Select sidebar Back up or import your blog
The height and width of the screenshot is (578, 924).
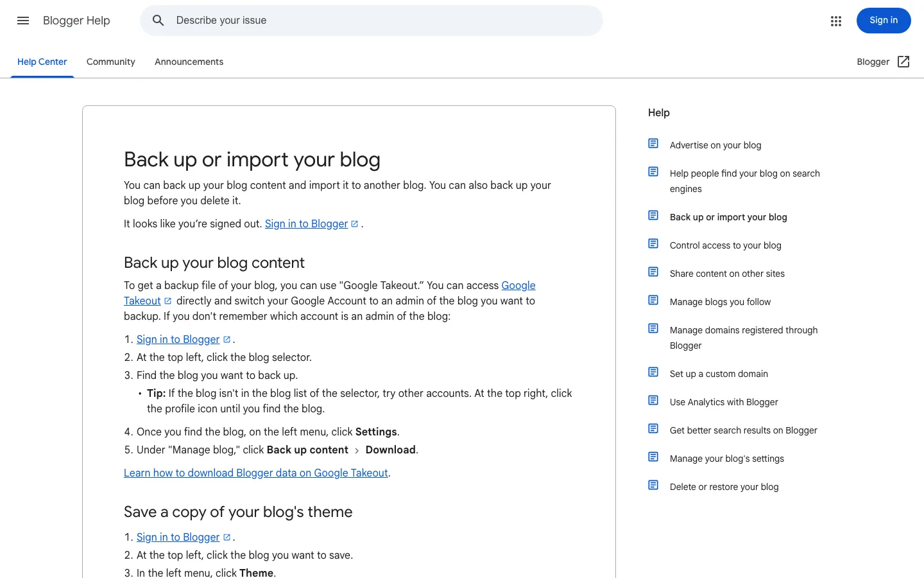728,217
